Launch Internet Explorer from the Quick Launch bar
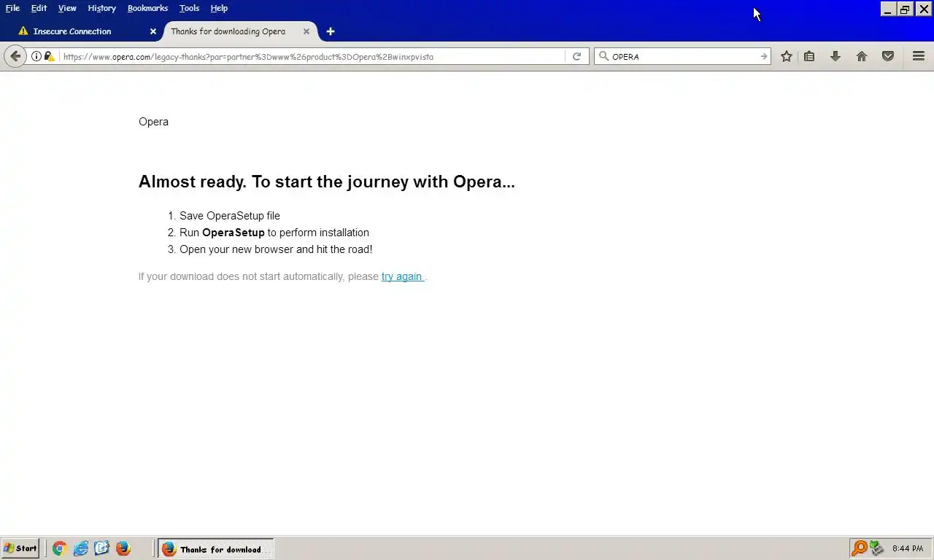934x560 pixels. [81, 548]
